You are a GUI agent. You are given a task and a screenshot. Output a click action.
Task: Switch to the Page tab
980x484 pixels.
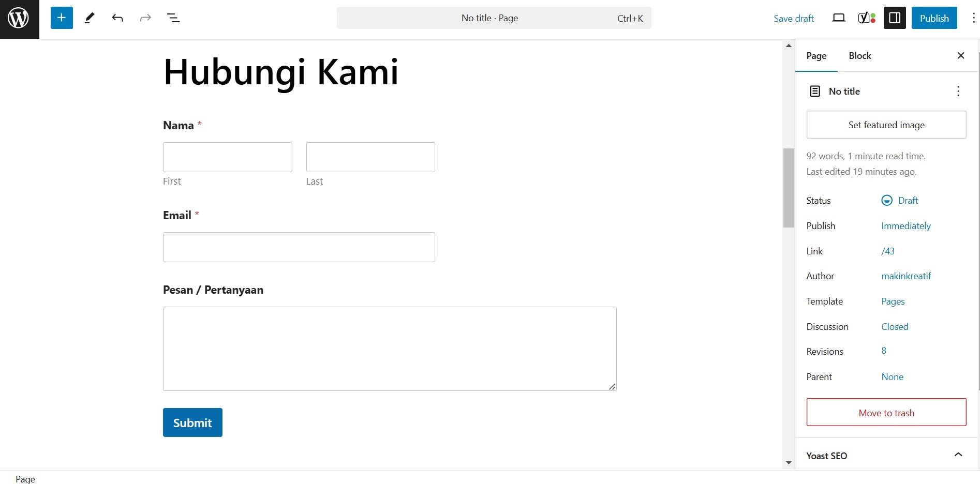click(x=816, y=56)
